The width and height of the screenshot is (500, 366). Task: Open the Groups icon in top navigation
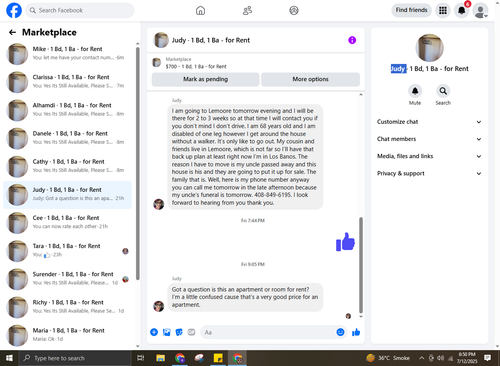coord(294,11)
